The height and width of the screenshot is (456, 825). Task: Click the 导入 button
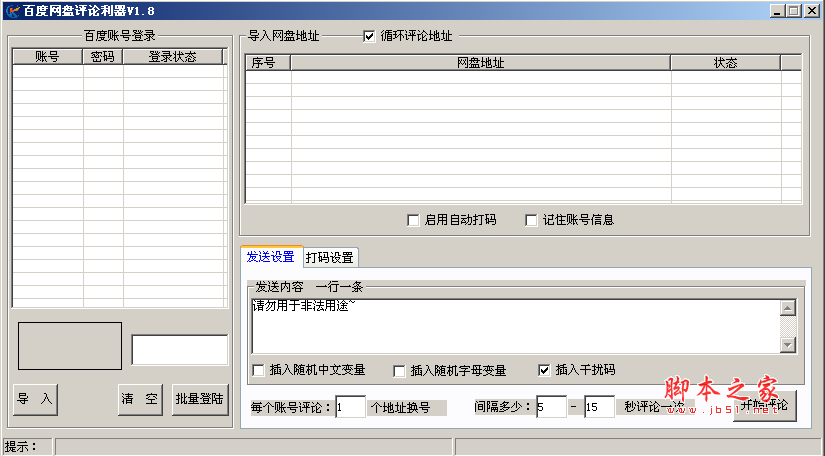pos(35,399)
